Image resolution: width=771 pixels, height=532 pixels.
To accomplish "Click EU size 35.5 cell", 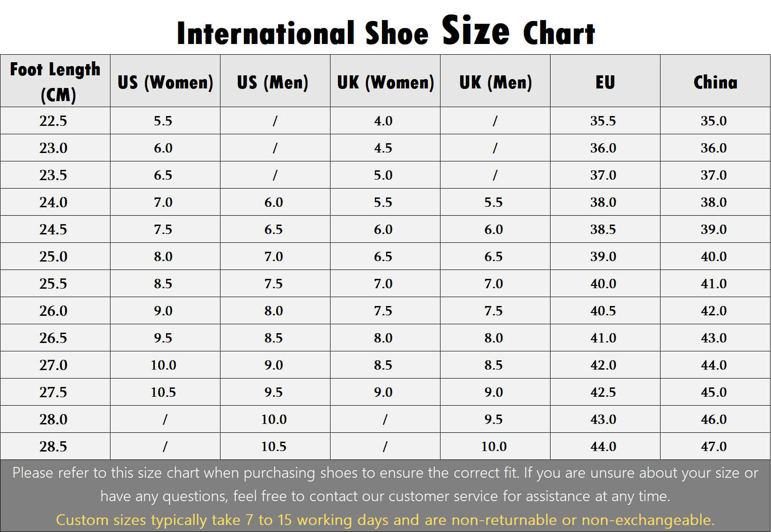I will (605, 121).
